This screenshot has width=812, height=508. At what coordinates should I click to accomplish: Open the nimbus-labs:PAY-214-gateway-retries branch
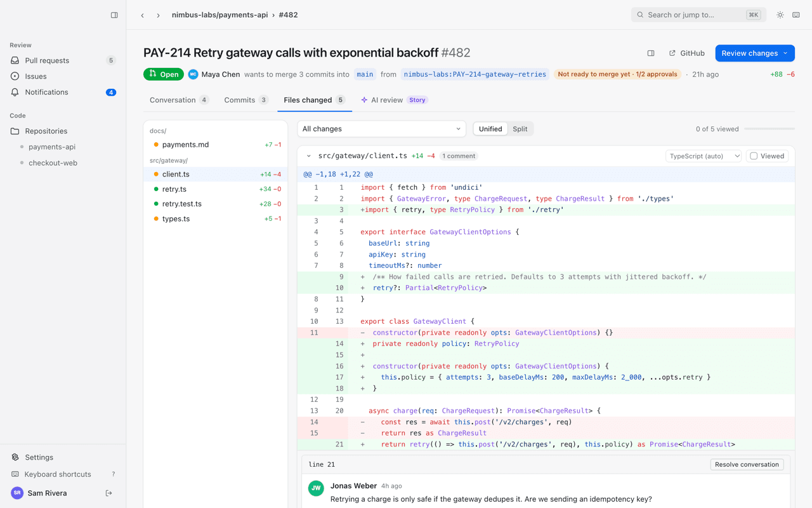[475, 74]
